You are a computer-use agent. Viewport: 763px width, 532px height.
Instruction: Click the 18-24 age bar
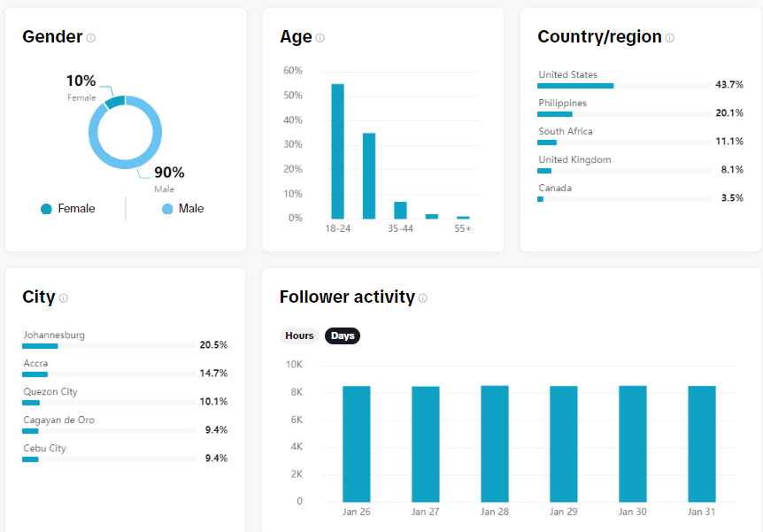338,151
